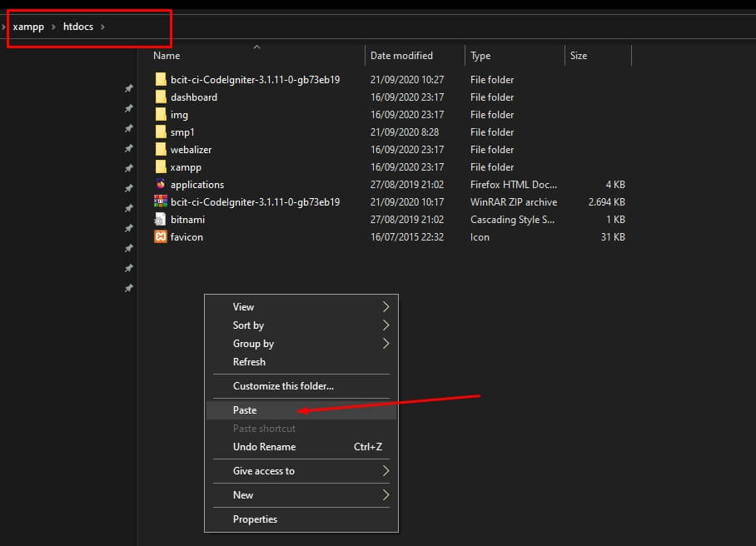The height and width of the screenshot is (546, 756).
Task: Click the bitnami stylesheet file icon
Action: 161,220
